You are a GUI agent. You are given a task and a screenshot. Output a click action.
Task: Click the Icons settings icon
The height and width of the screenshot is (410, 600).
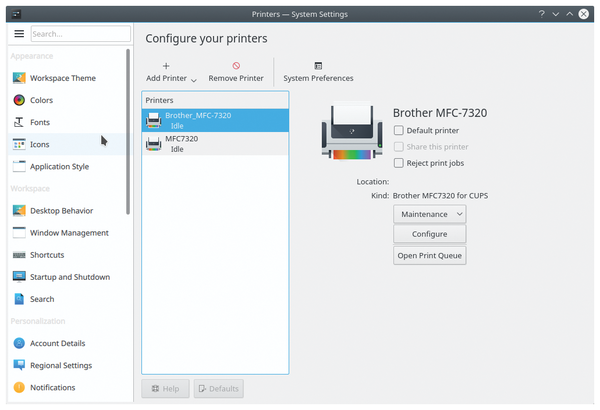[19, 144]
